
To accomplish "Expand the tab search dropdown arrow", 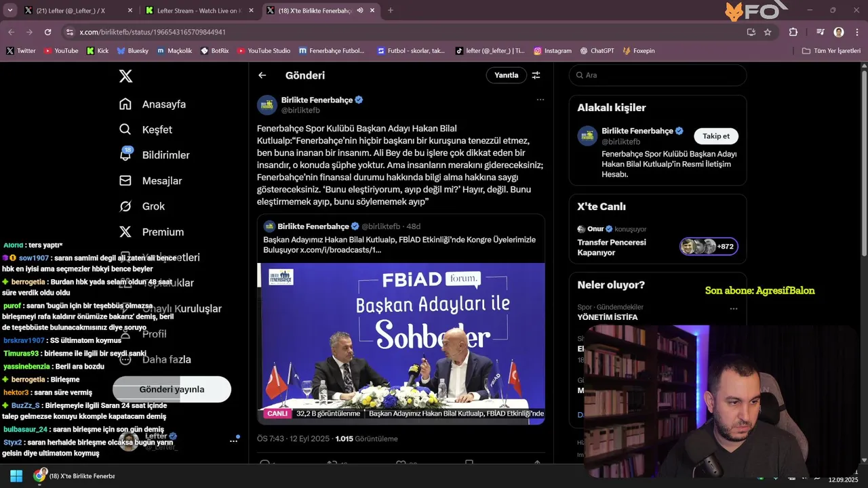I will [10, 10].
